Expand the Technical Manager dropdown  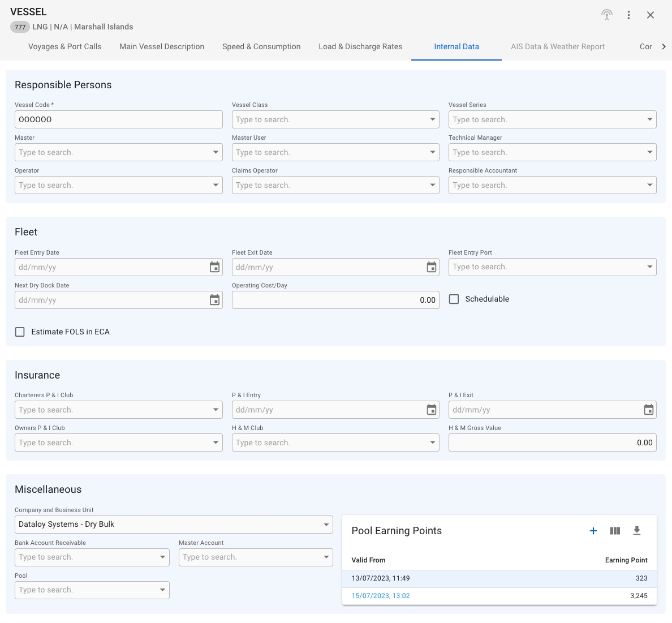click(649, 152)
